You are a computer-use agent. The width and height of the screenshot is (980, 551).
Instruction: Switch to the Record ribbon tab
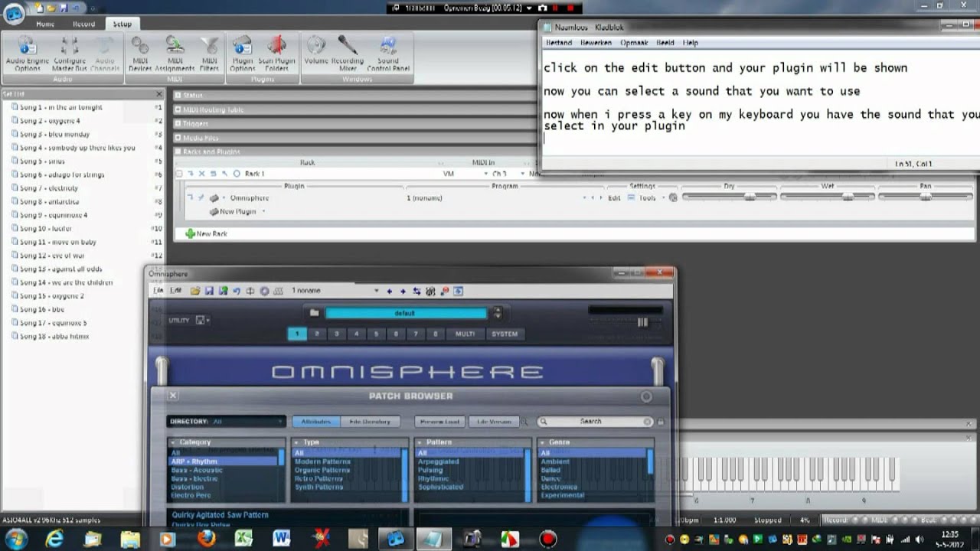(83, 24)
